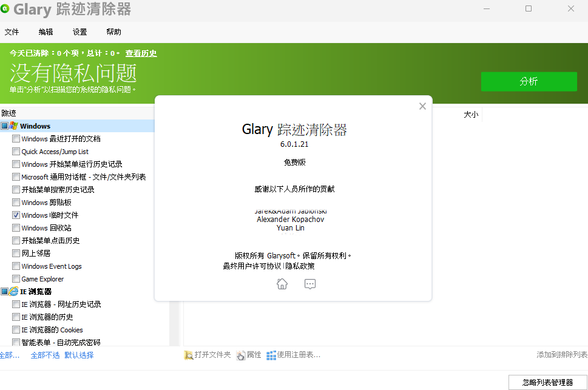The height and width of the screenshot is (390, 588).
Task: Tick the 网上邻居 checkbox
Action: 16,254
